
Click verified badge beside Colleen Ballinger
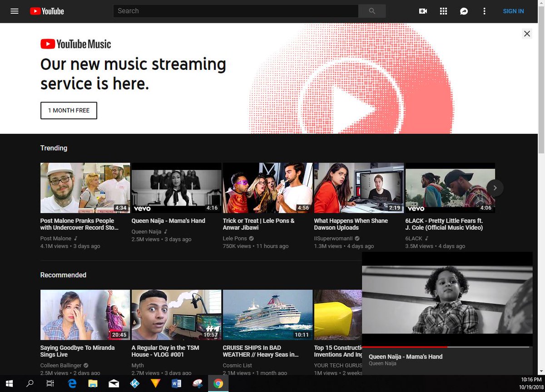pos(86,365)
